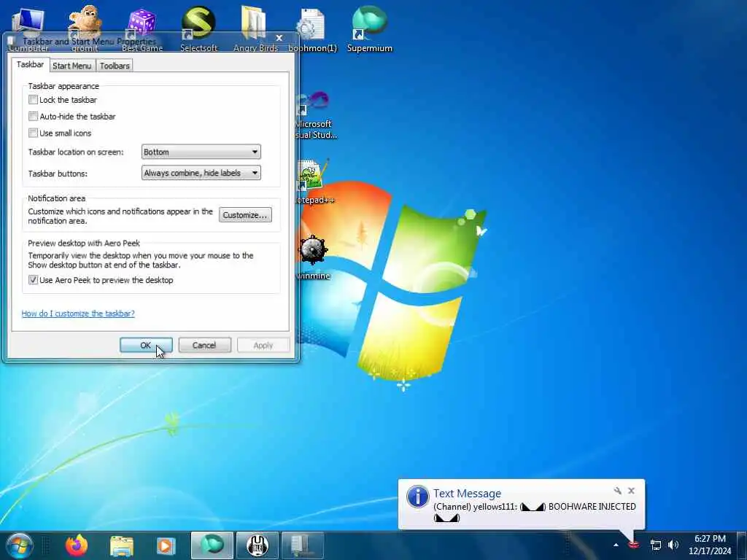The image size is (747, 560).
Task: Open the volume speaker tray icon
Action: pos(673,545)
